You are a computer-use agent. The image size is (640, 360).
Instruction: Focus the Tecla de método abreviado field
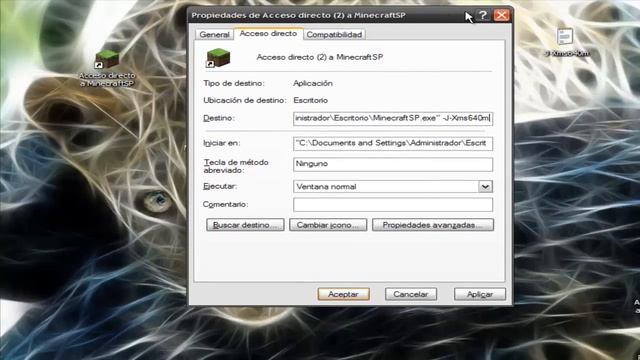393,164
